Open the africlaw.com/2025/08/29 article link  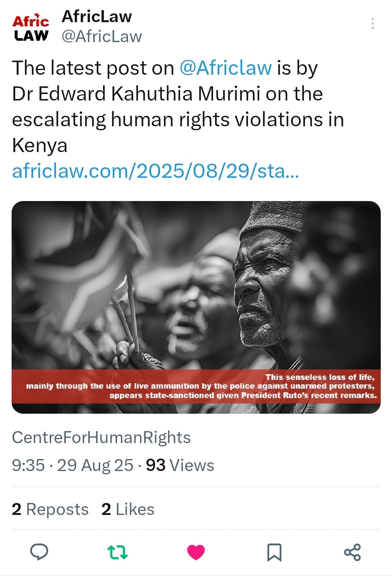155,171
